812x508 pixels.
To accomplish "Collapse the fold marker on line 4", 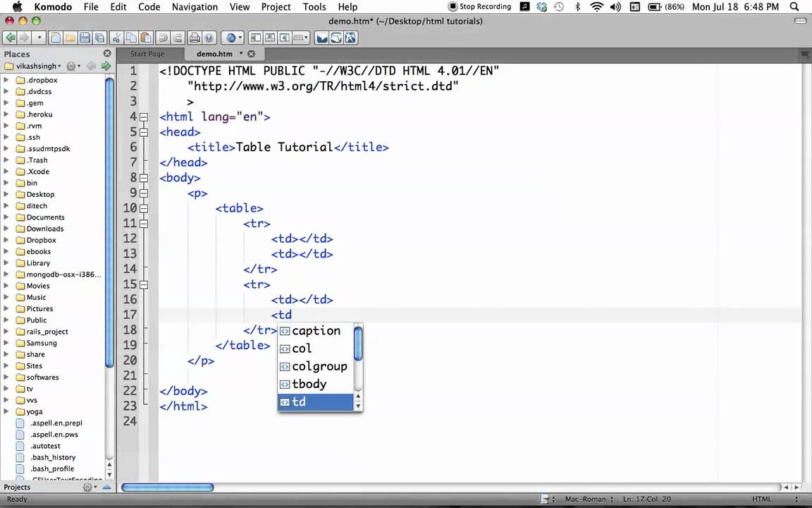I will [x=144, y=117].
